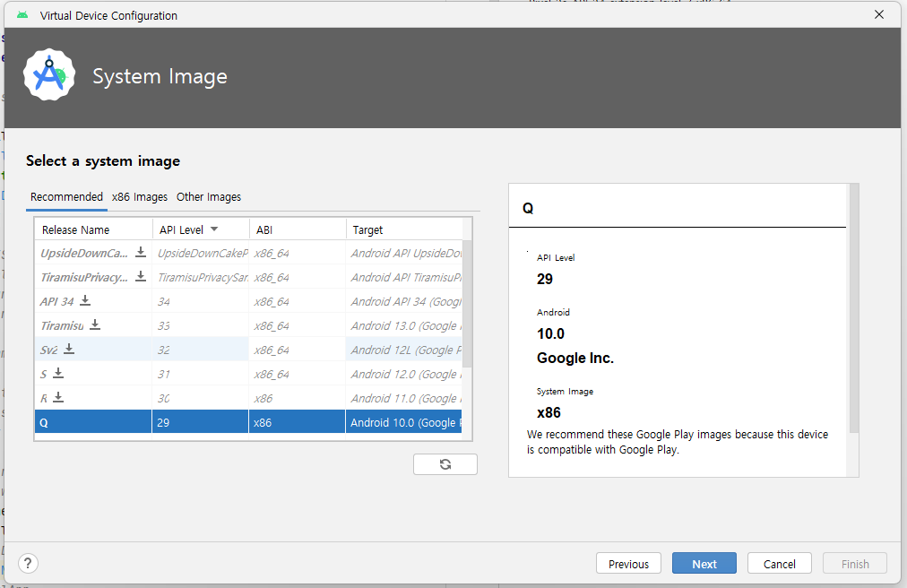Click the Cancel button
Screen dimensions: 907x588
(779, 564)
